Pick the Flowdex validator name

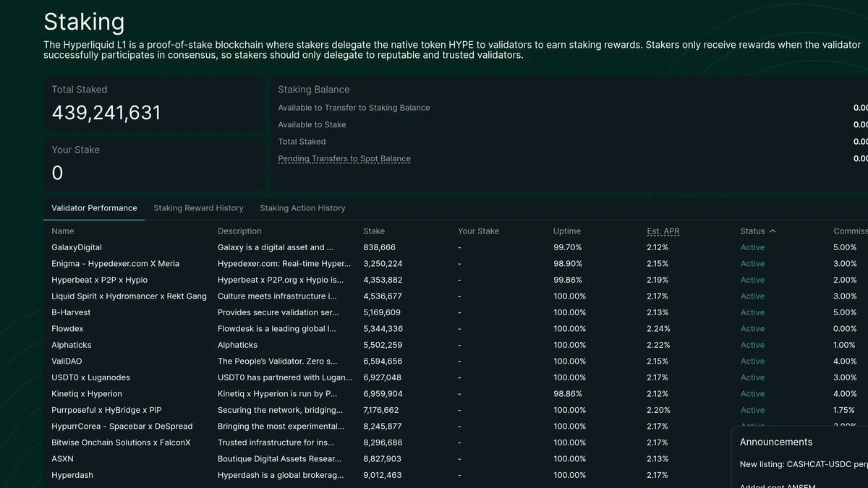pos(67,329)
